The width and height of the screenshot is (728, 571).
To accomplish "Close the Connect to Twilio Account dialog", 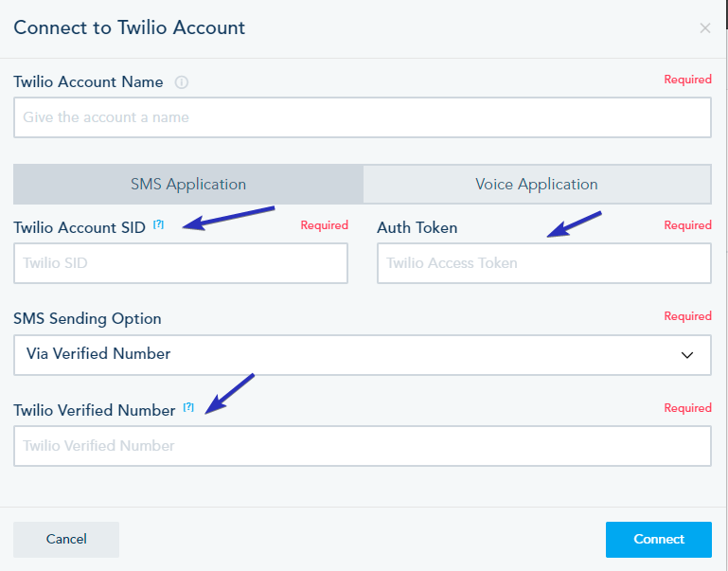I will click(704, 28).
